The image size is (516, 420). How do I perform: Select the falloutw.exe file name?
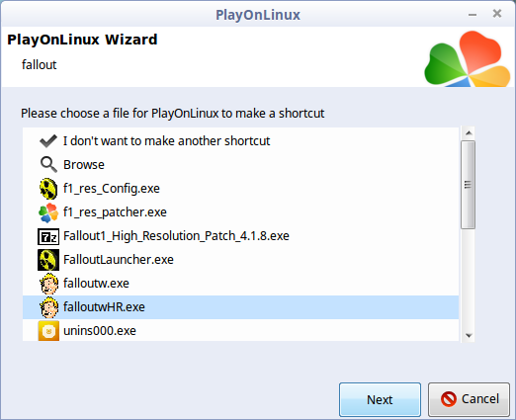(x=96, y=284)
